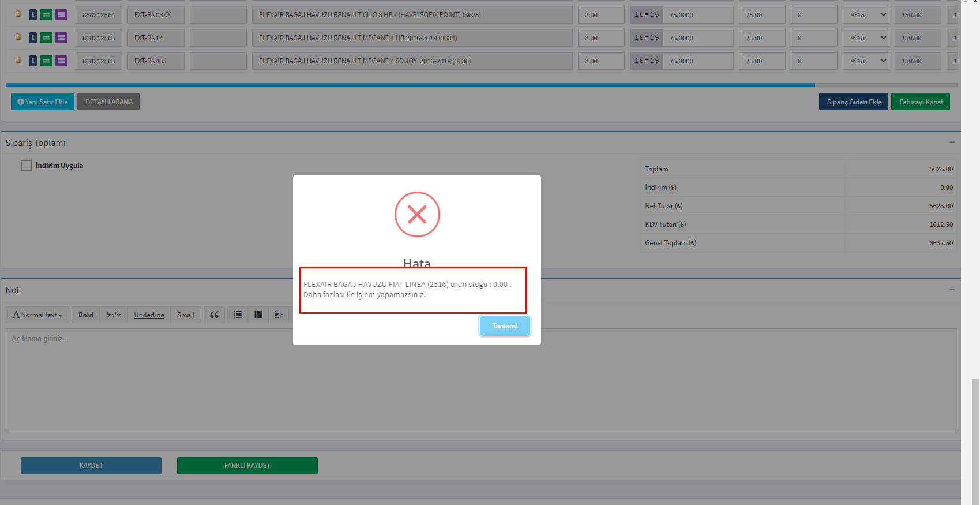The width and height of the screenshot is (980, 505).
Task: Open %18 tax dropdown for Clio row
Action: point(865,15)
